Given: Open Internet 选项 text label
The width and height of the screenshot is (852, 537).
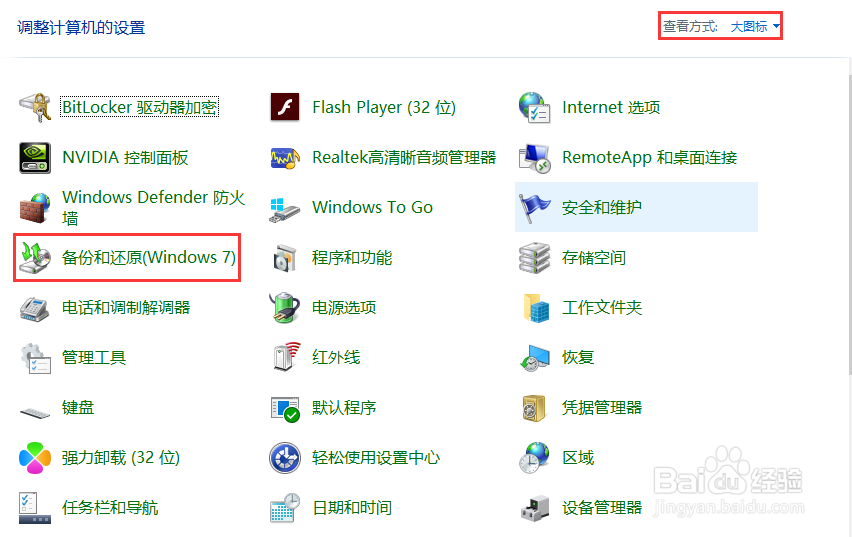Looking at the screenshot, I should pyautogui.click(x=611, y=107).
